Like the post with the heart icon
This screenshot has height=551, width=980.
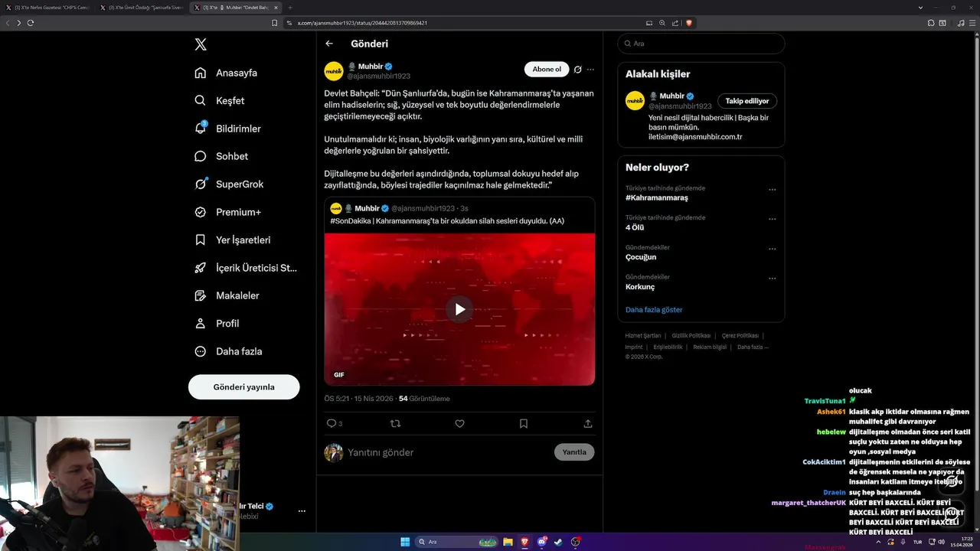tap(459, 423)
